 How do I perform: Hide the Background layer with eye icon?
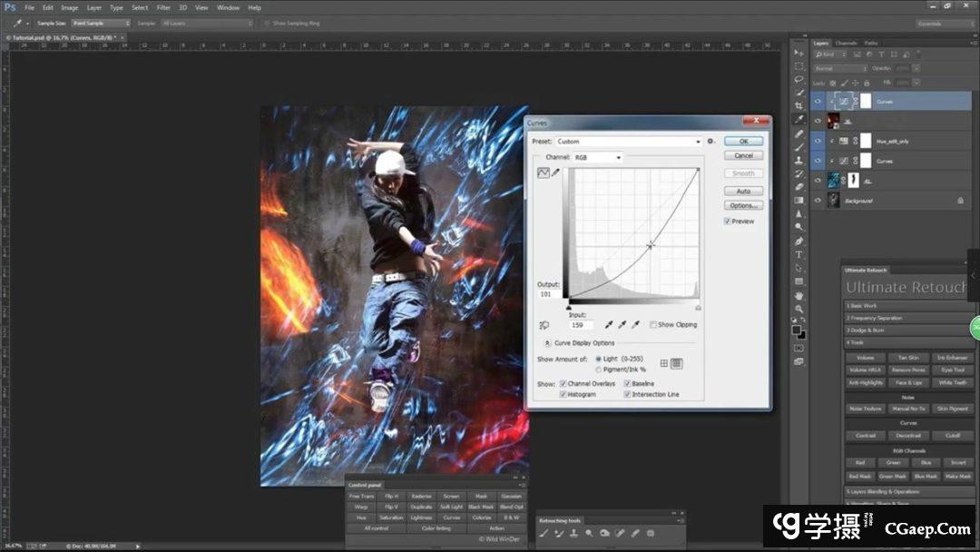coord(818,201)
